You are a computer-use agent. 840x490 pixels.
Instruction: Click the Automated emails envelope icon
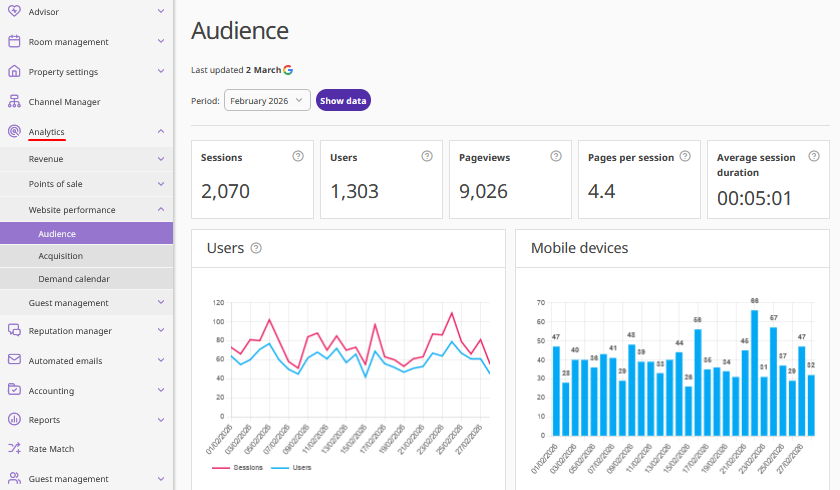point(14,360)
